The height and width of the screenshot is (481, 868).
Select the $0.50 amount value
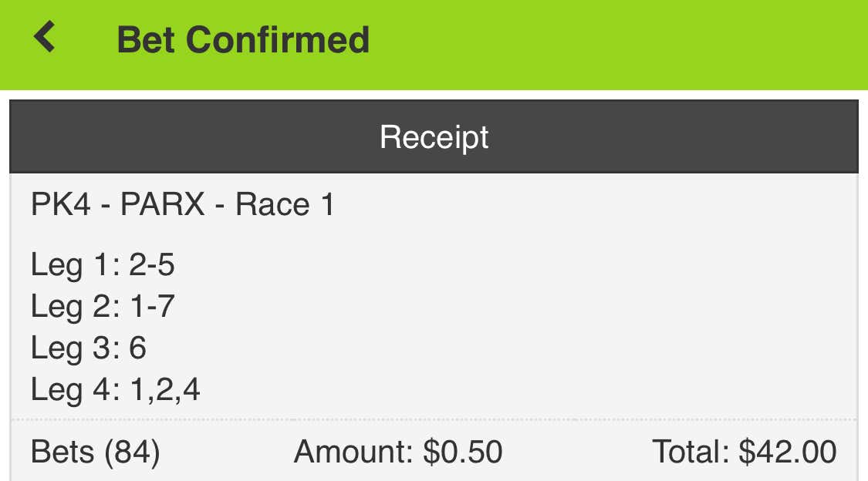point(463,452)
